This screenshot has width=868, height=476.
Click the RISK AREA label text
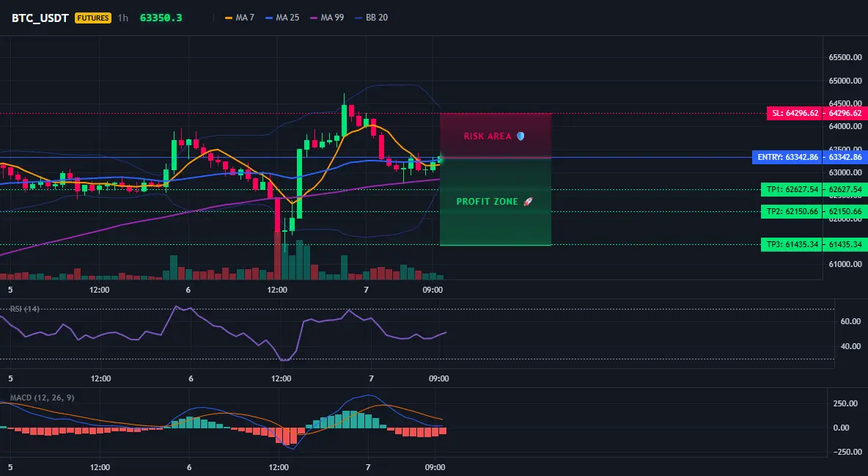pyautogui.click(x=487, y=136)
